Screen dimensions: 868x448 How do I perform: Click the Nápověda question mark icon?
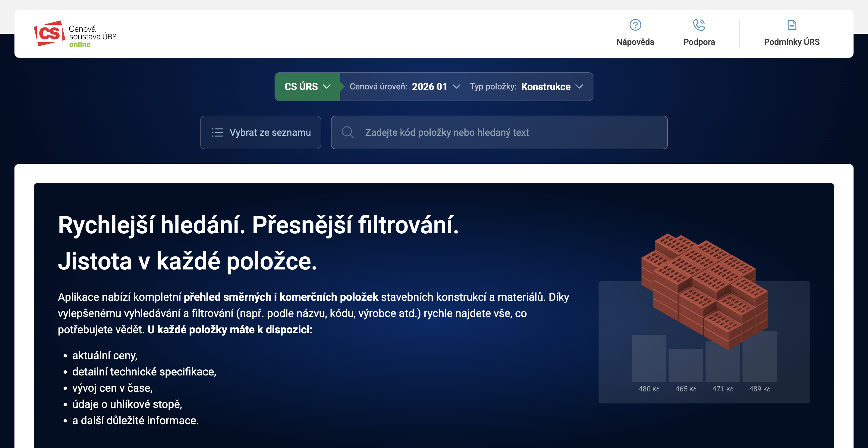(635, 25)
